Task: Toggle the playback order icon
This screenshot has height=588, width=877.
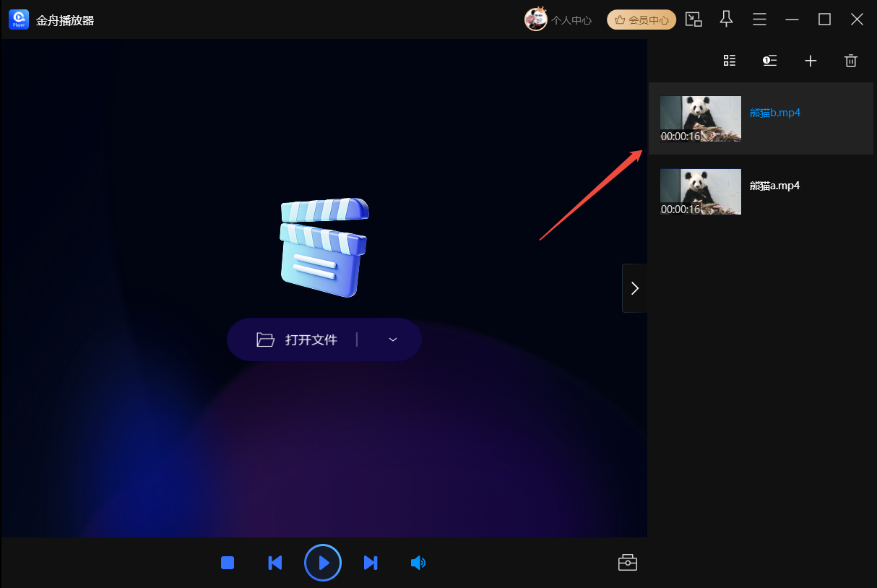Action: (770, 61)
